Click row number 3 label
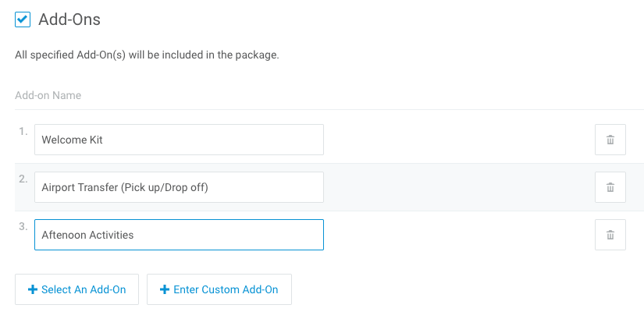The height and width of the screenshot is (319, 644). pyautogui.click(x=23, y=226)
